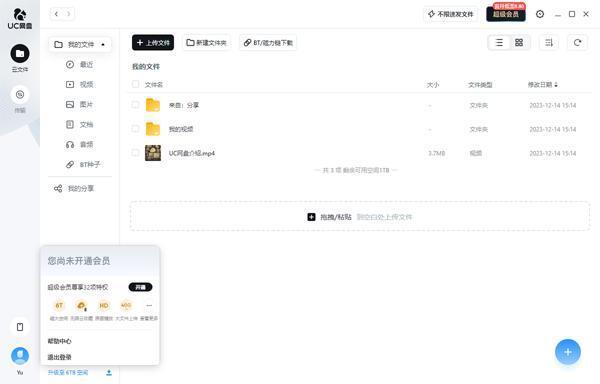
Task: Click the large-file upload privilege icon
Action: (126, 305)
